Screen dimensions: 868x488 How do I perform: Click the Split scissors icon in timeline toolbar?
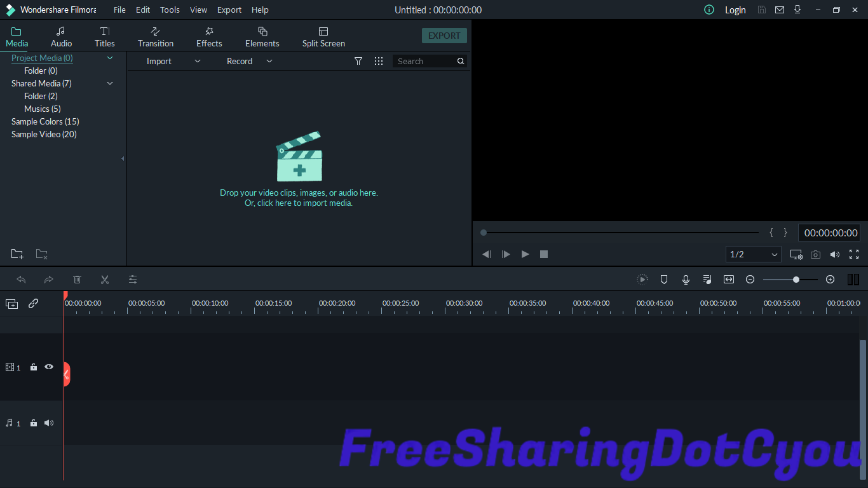click(x=105, y=280)
